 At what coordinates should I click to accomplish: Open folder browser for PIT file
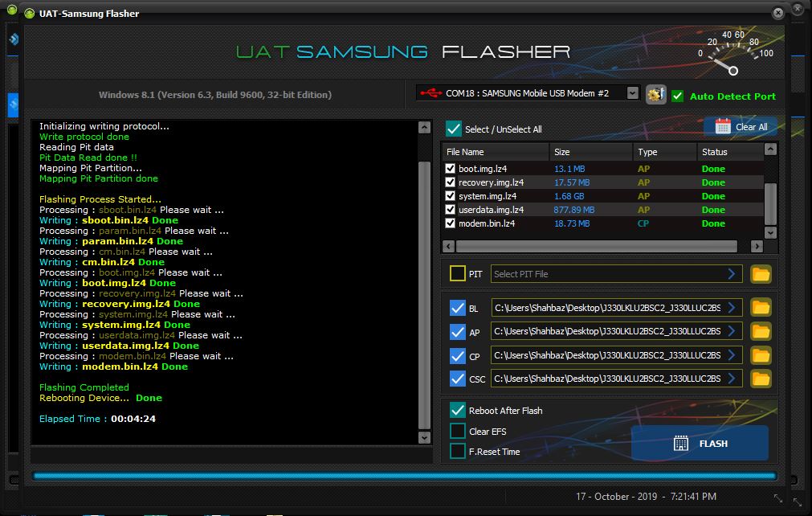[x=761, y=274]
